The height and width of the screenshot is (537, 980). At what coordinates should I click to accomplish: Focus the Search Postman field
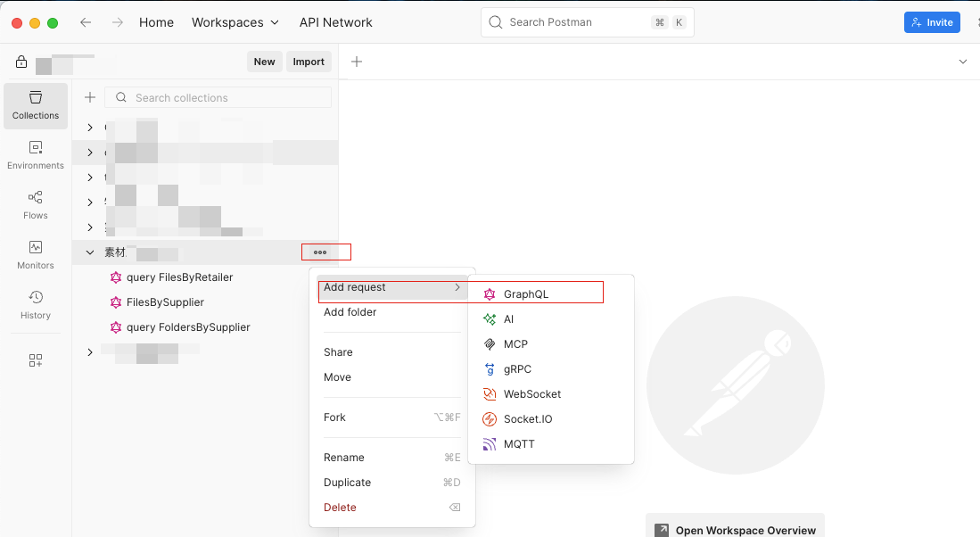[x=587, y=22]
